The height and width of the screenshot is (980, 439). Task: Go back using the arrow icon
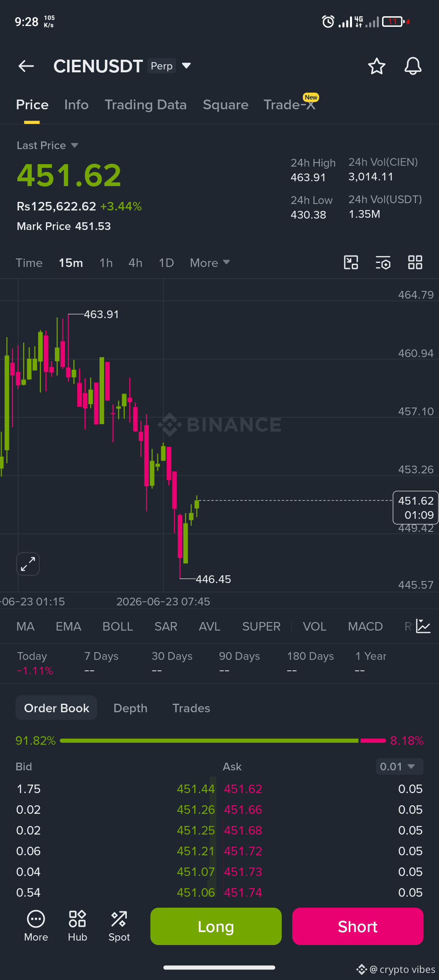pos(26,66)
